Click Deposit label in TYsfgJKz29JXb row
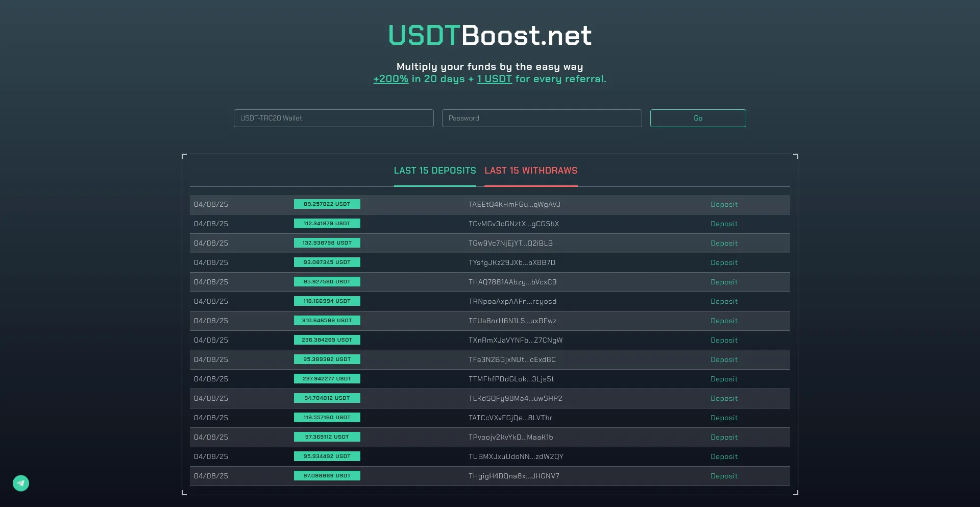Viewport: 980px width, 507px height. (x=724, y=262)
